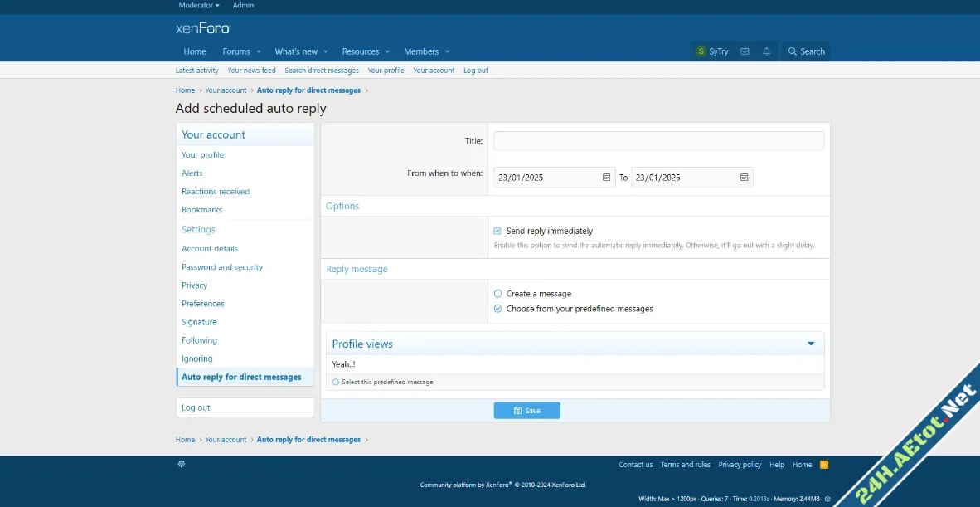Open the SyTry user account menu
The image size is (980, 507).
click(712, 51)
